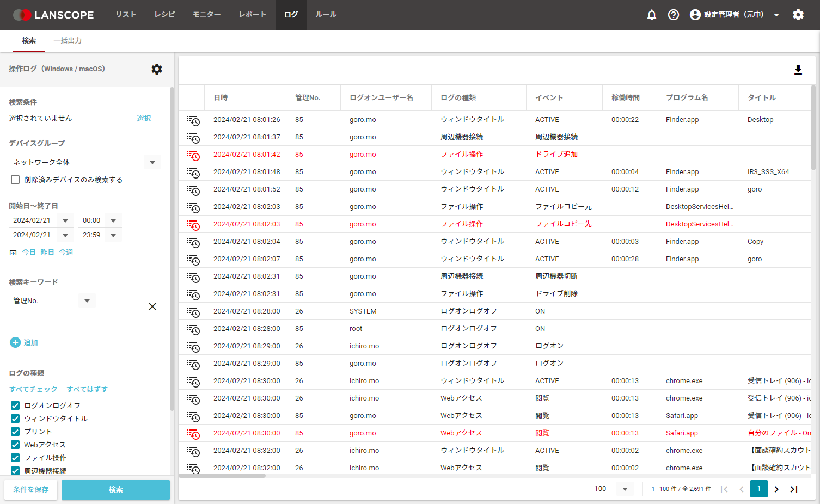Open the レポート menu
Screen dimensions: 820x504
coord(252,15)
